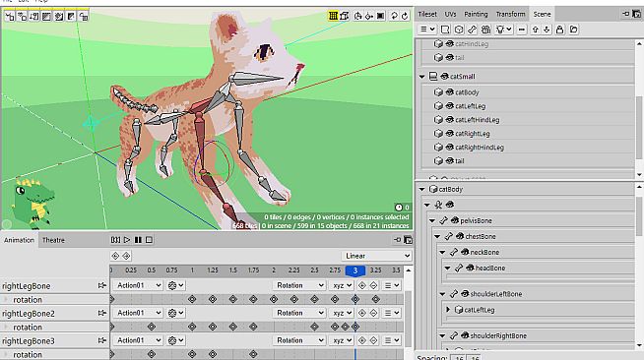Screen dimensions: 644x360
Task: Click the rotate-left arrow icon in viewport toolbar
Action: tap(394, 16)
